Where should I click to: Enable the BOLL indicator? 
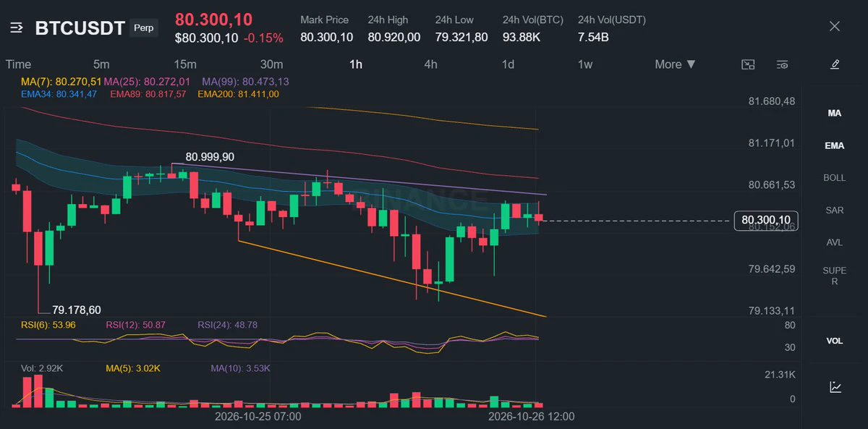click(x=835, y=178)
